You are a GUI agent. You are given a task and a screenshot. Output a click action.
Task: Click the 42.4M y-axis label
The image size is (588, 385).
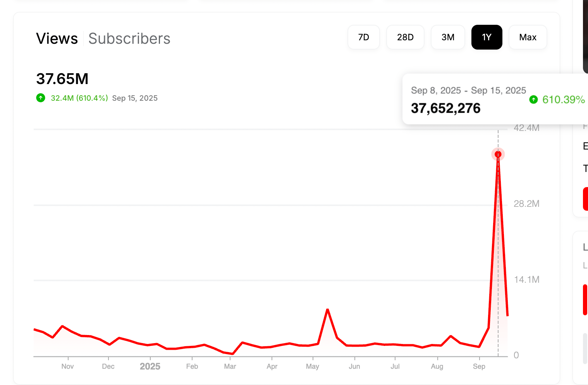(526, 128)
